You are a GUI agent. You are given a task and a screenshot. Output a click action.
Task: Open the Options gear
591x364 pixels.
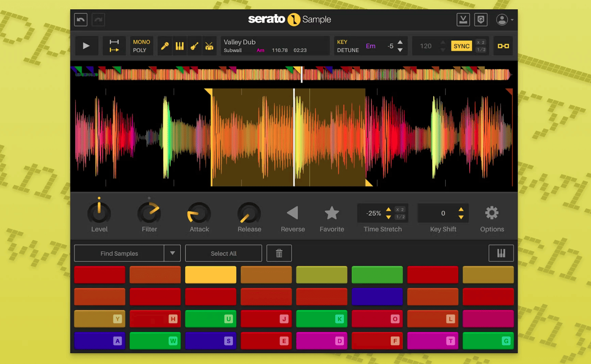click(x=492, y=213)
